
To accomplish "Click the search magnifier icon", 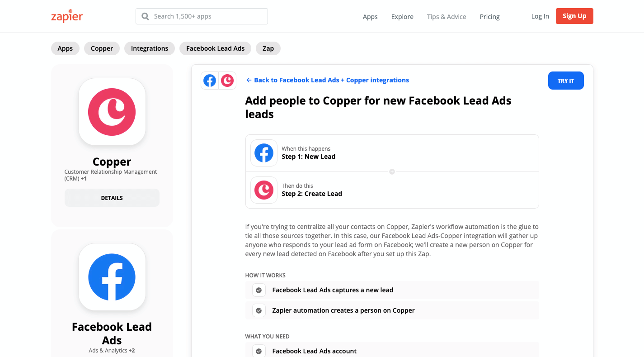I will point(145,16).
